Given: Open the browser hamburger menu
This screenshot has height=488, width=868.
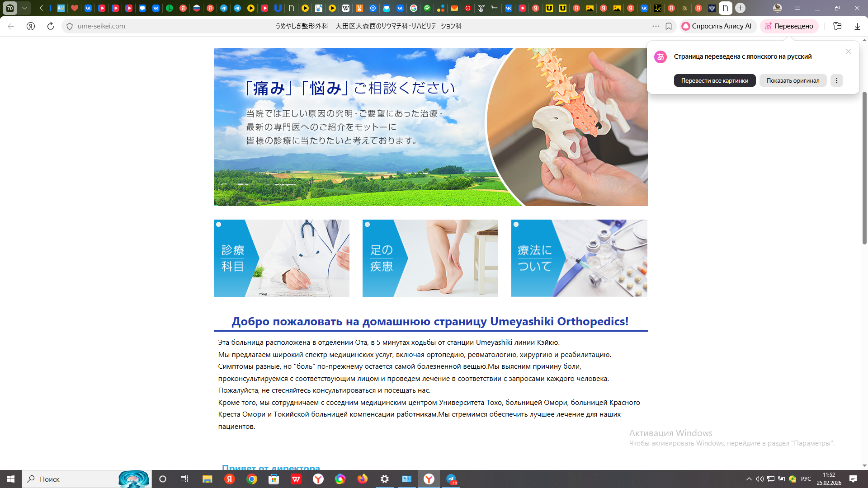Looking at the screenshot, I should coord(797,8).
